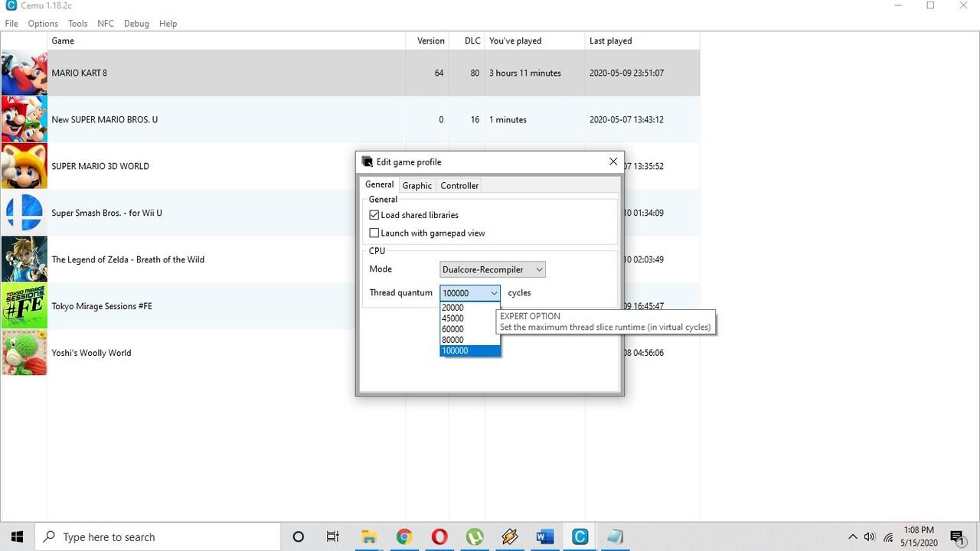Select the MARIO KART 8 game icon
Image resolution: width=980 pixels, height=551 pixels.
[24, 73]
